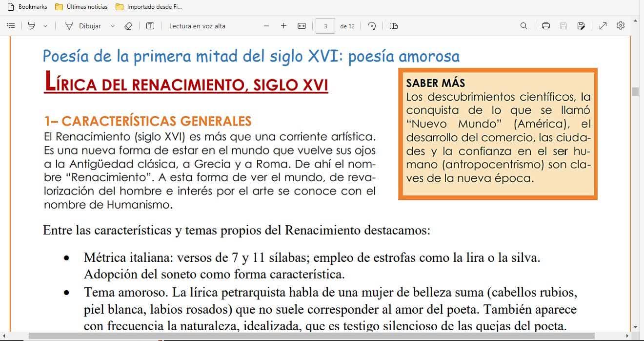
Task: Expand the Dibujar pen options dropdown
Action: click(113, 26)
